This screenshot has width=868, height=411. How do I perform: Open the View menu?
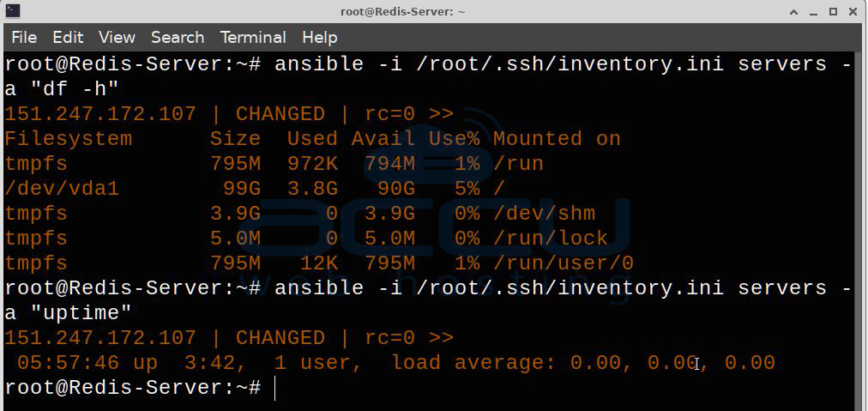click(117, 38)
